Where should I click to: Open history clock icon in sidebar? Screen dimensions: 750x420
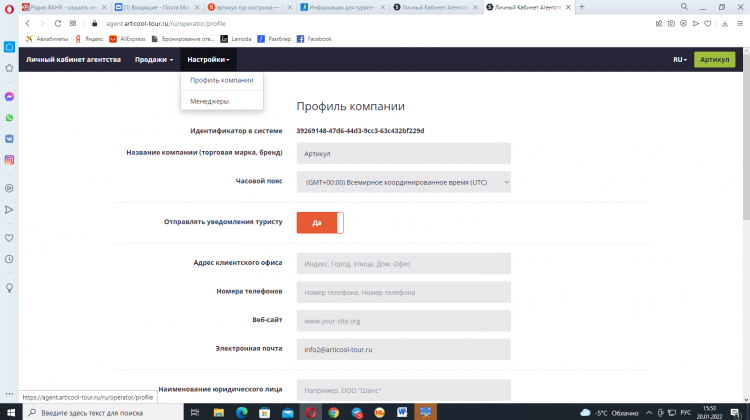click(9, 259)
